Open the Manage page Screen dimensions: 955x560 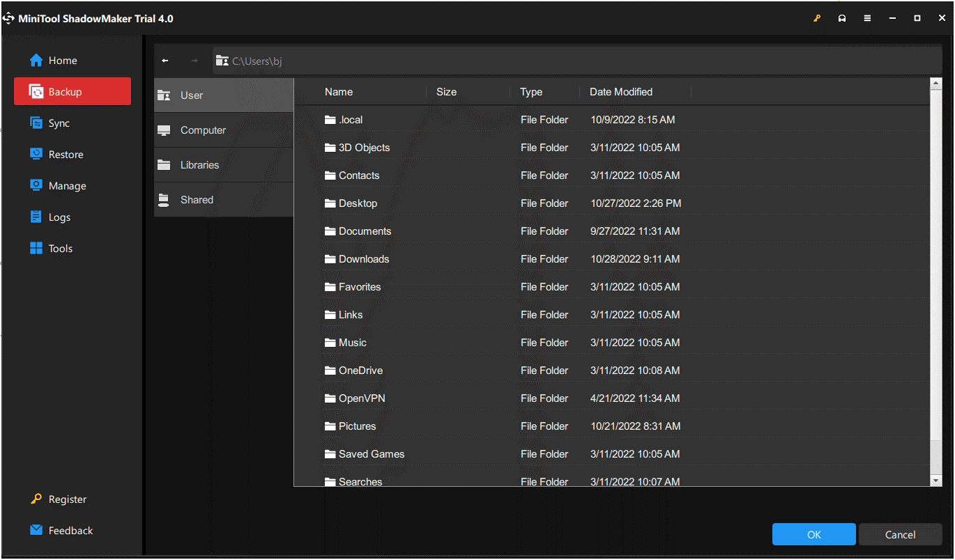coord(72,186)
